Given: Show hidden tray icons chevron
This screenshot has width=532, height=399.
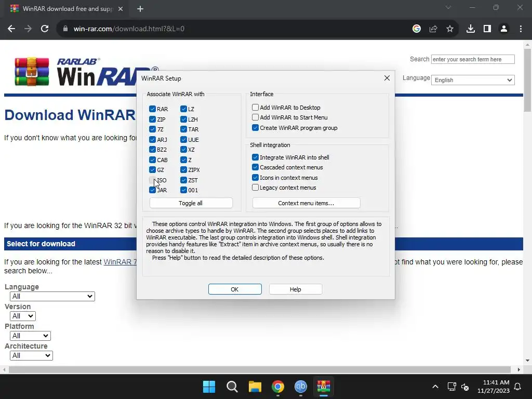Looking at the screenshot, I should point(435,387).
